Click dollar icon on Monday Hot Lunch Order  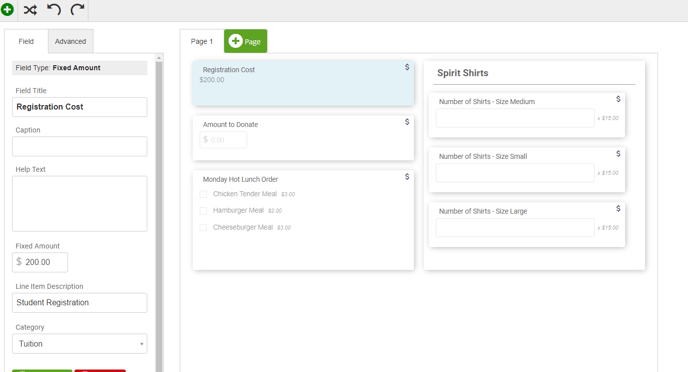407,176
